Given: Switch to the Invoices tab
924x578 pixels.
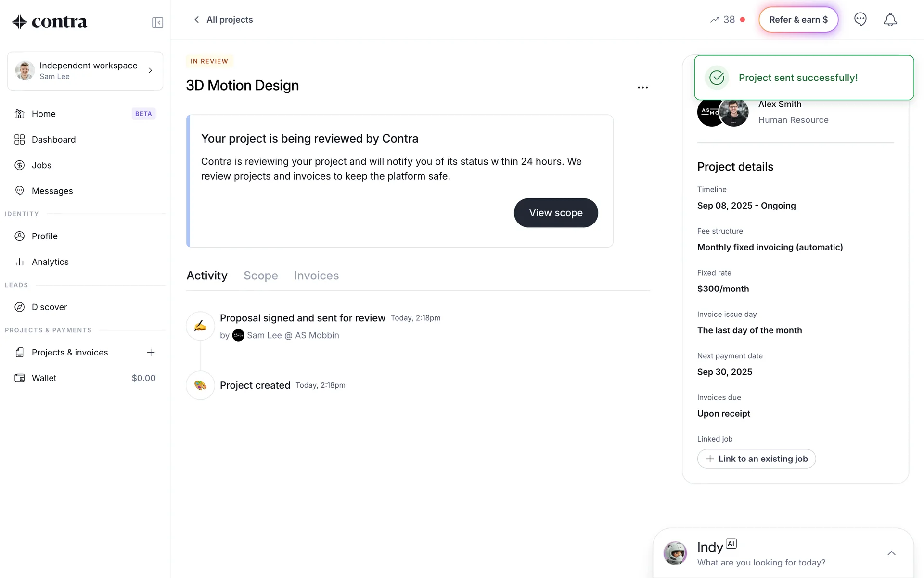Looking at the screenshot, I should [316, 276].
